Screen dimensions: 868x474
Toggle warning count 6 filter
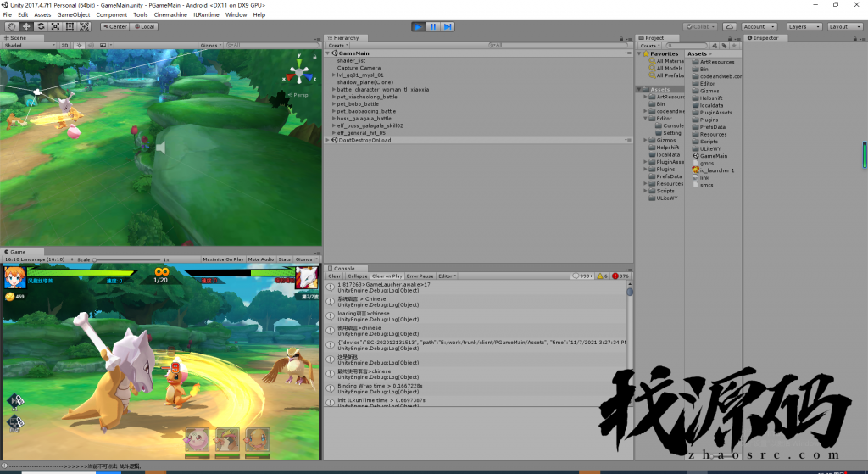(603, 276)
